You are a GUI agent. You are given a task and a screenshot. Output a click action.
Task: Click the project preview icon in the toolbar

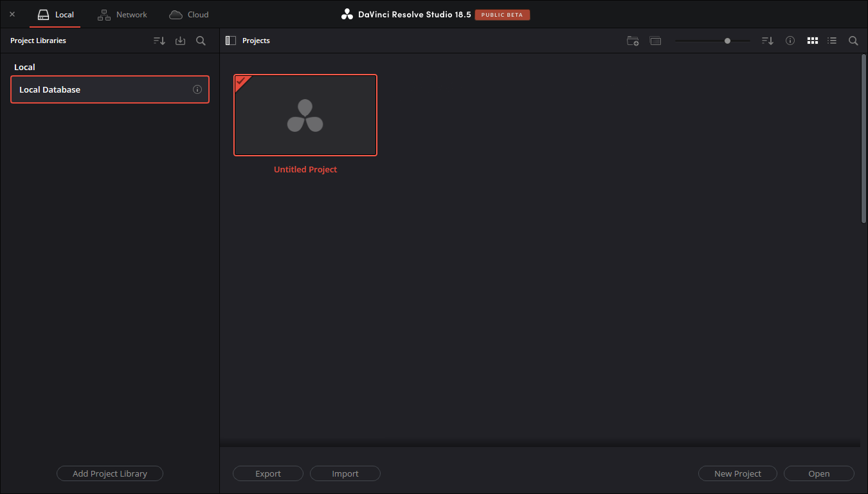pyautogui.click(x=655, y=41)
